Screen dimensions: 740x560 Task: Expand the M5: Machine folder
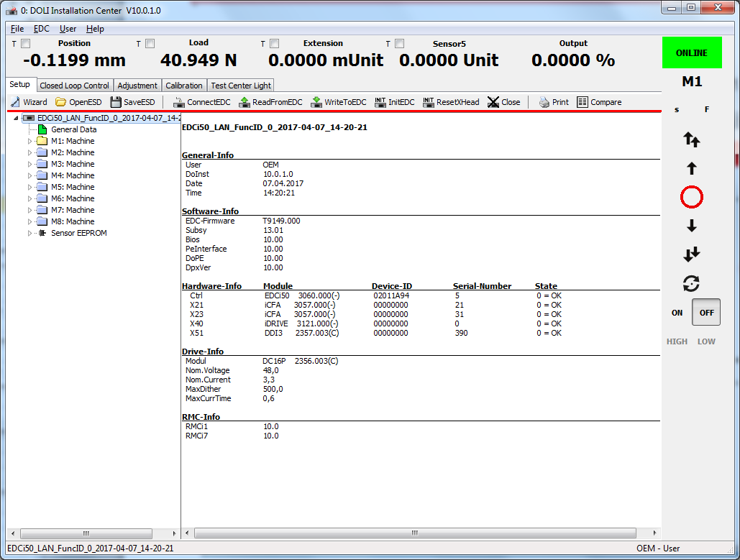pos(30,187)
